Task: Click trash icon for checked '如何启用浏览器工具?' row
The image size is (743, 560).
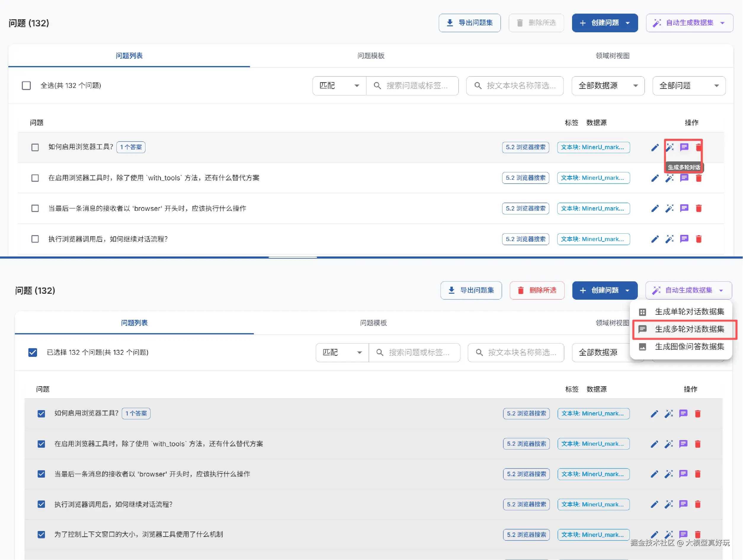Action: point(698,413)
